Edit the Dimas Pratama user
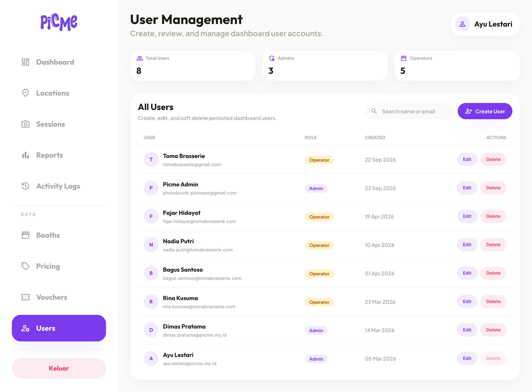This screenshot has width=532, height=392. [467, 330]
